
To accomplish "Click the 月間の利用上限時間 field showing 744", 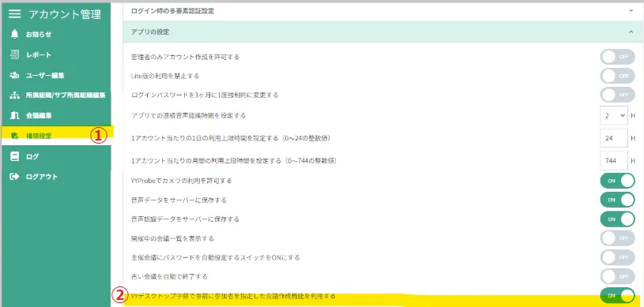I will 614,160.
